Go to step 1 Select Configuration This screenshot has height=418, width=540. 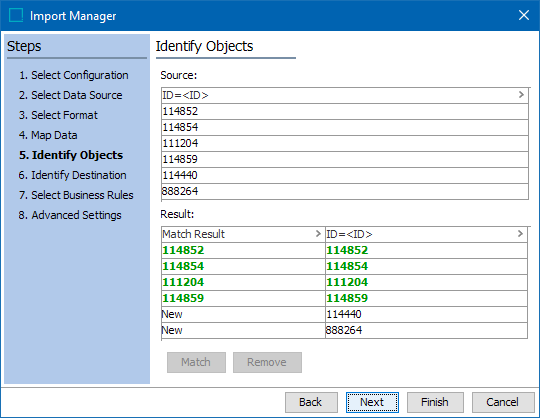(x=73, y=75)
